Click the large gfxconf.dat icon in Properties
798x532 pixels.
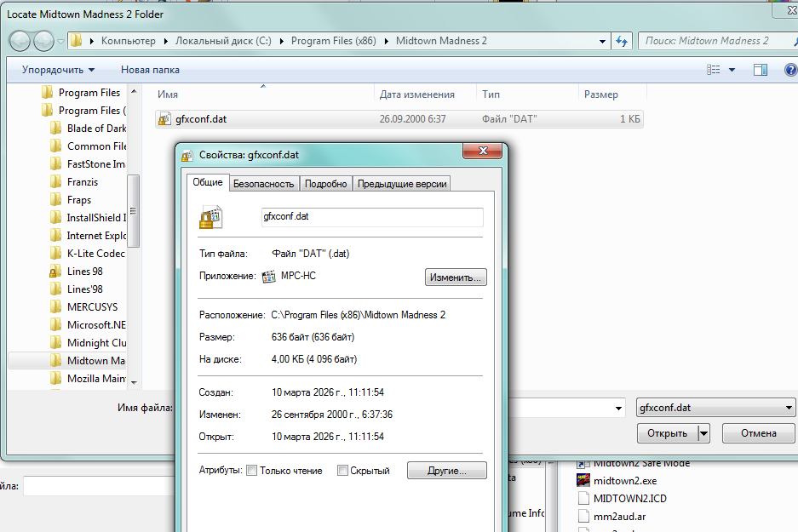pyautogui.click(x=210, y=217)
